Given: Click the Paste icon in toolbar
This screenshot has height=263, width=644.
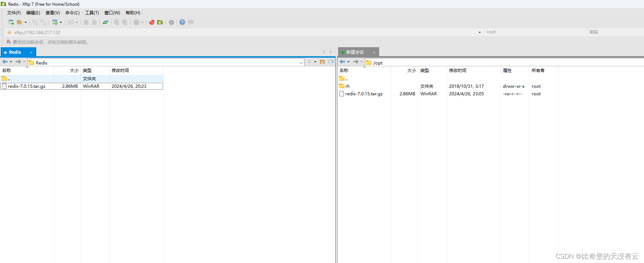Looking at the screenshot, I should (x=125, y=22).
